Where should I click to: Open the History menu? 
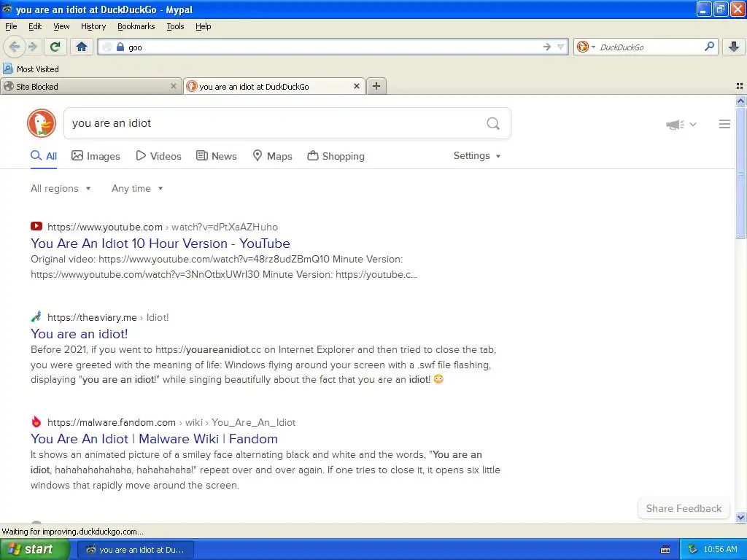[x=93, y=26]
